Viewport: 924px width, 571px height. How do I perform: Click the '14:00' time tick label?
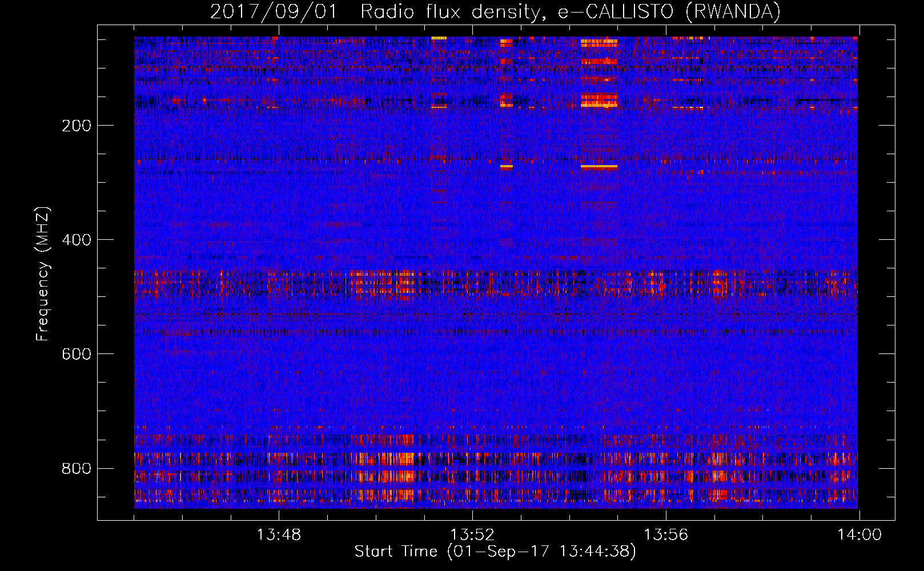click(859, 535)
